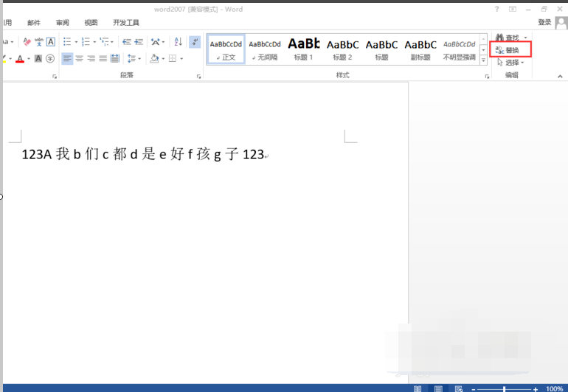Image resolution: width=568 pixels, height=392 pixels.
Task: Click the user account avatar
Action: point(561,23)
